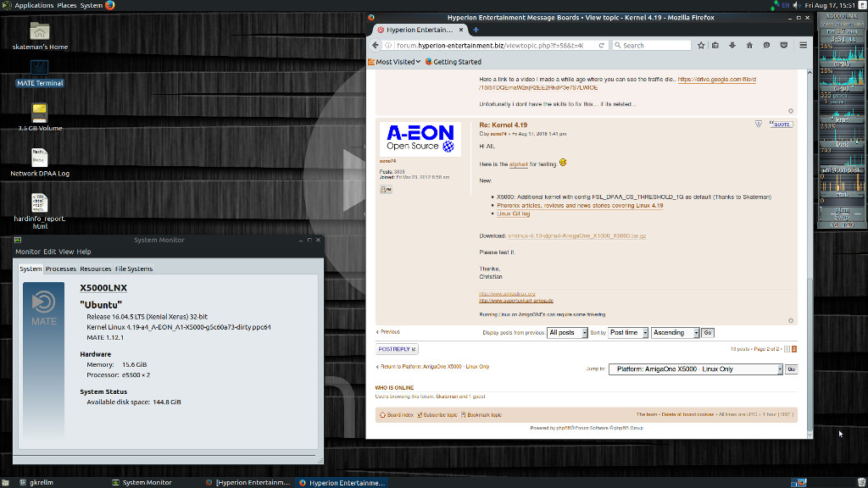868x488 pixels.
Task: Open the Ascending order dropdown
Action: tap(675, 332)
